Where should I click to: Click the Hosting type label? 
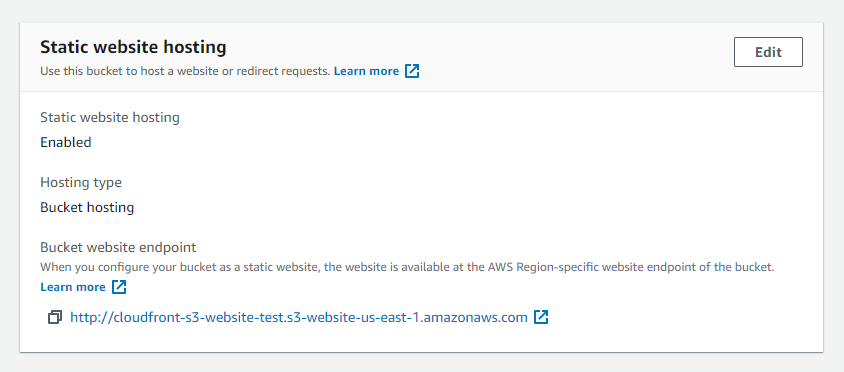(x=81, y=183)
